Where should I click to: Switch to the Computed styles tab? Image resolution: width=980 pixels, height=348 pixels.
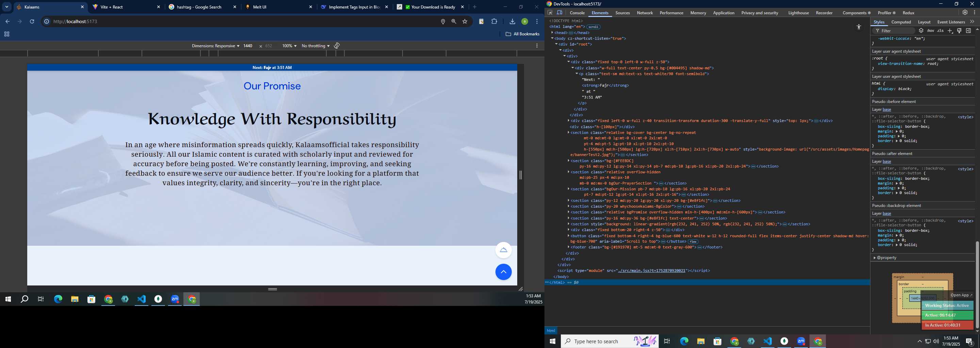(x=901, y=22)
